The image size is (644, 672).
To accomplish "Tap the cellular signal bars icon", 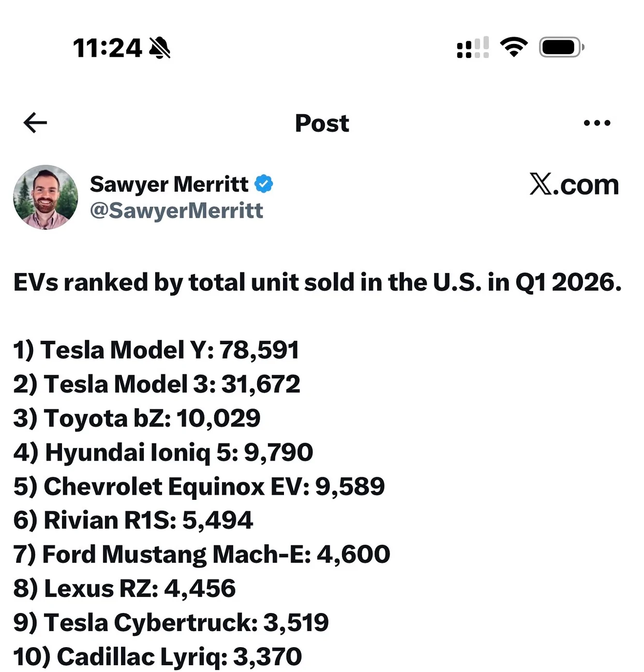I will coord(473,48).
